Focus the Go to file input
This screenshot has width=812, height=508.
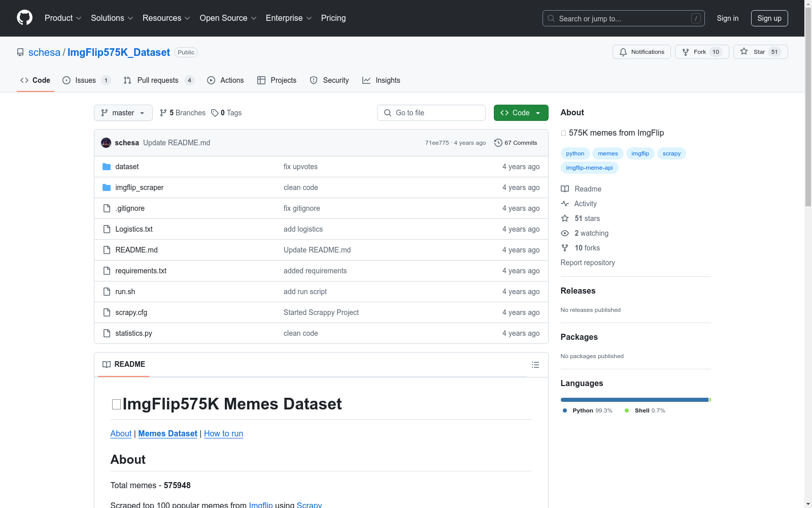[x=431, y=113]
